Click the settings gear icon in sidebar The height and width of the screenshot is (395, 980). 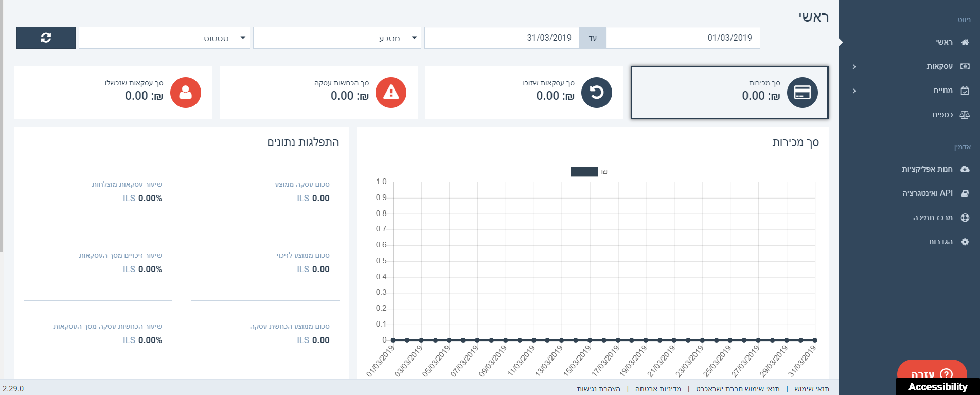coord(965,242)
